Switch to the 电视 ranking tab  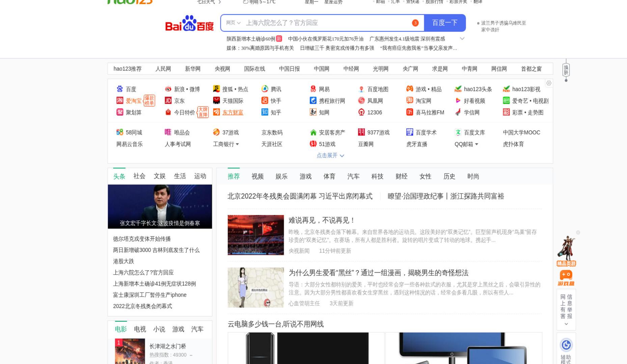[140, 329]
